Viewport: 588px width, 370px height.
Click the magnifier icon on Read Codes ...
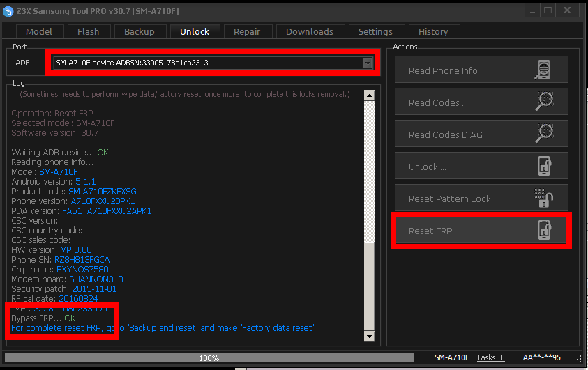point(545,102)
